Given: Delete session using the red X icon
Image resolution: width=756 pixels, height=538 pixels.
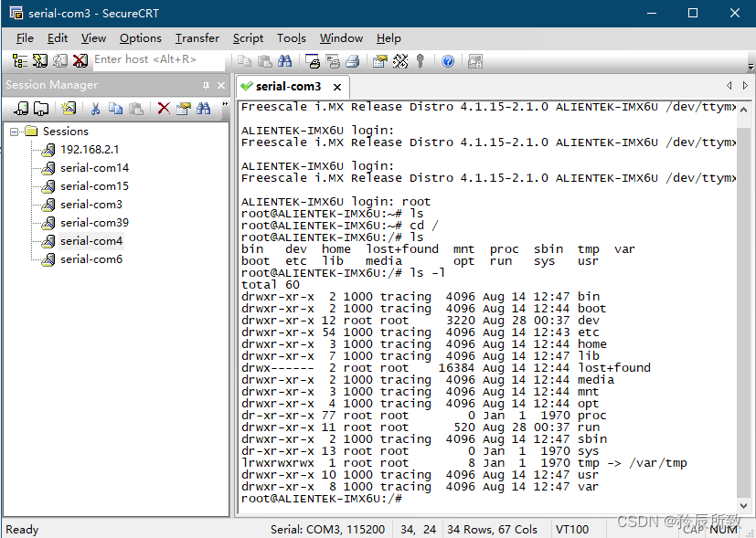Looking at the screenshot, I should (164, 109).
